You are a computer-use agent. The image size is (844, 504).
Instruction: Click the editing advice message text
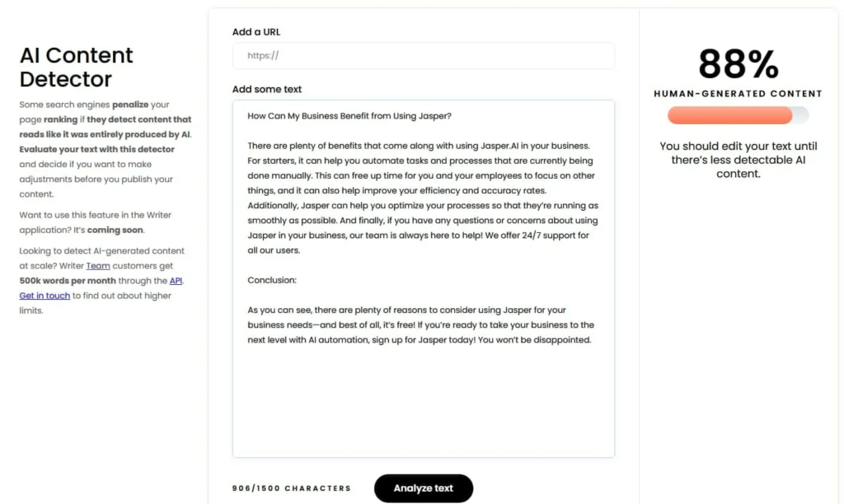(x=738, y=160)
